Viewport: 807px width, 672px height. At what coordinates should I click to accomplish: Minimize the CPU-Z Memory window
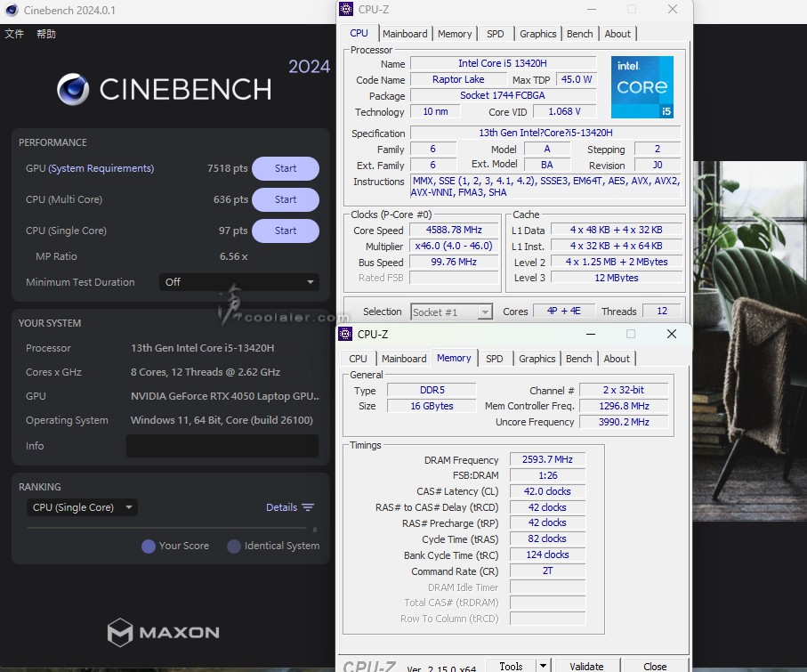click(591, 334)
